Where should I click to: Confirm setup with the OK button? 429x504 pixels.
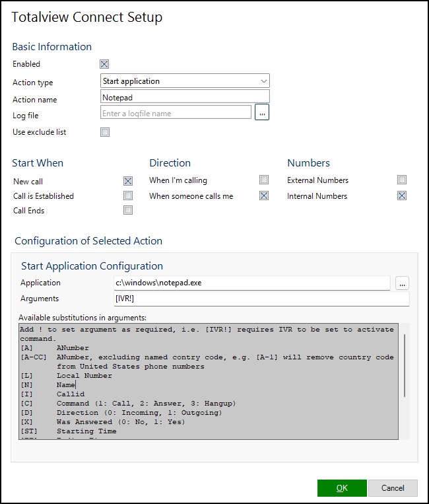coord(342,488)
